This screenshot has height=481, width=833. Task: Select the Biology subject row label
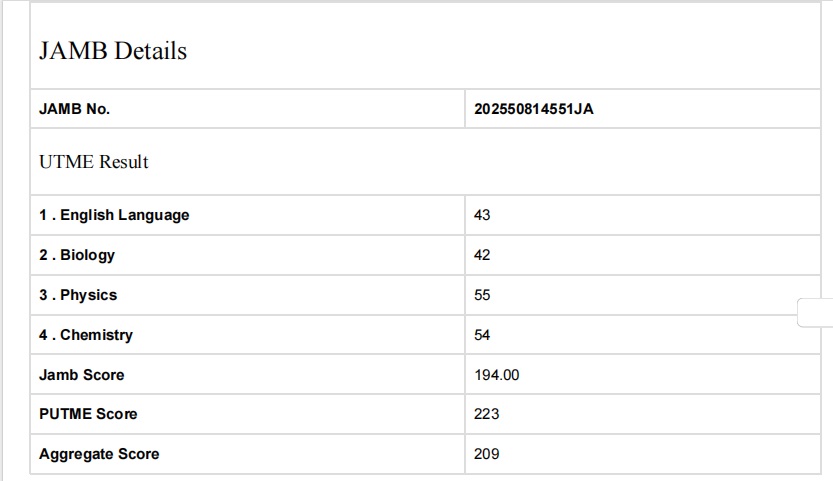click(77, 255)
